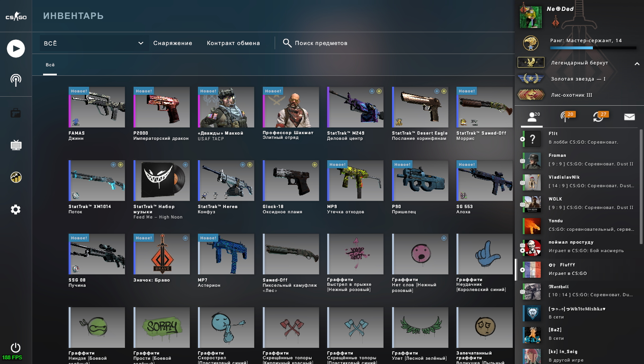
Task: Select the Всё sub-tab
Action: (x=50, y=65)
